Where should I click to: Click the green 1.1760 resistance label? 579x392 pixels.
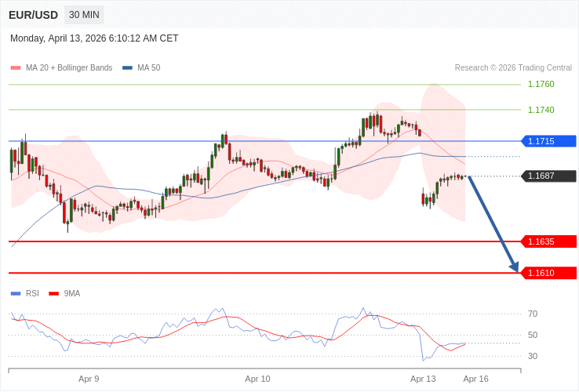coord(541,84)
